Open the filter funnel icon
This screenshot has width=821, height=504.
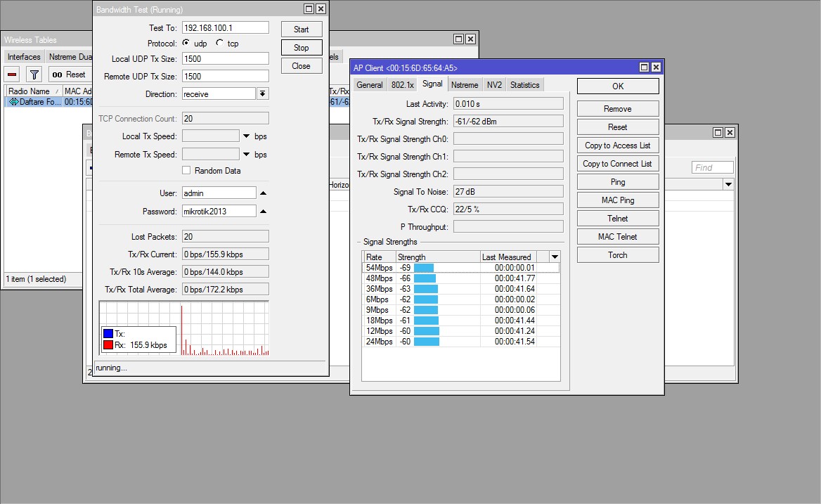point(34,75)
